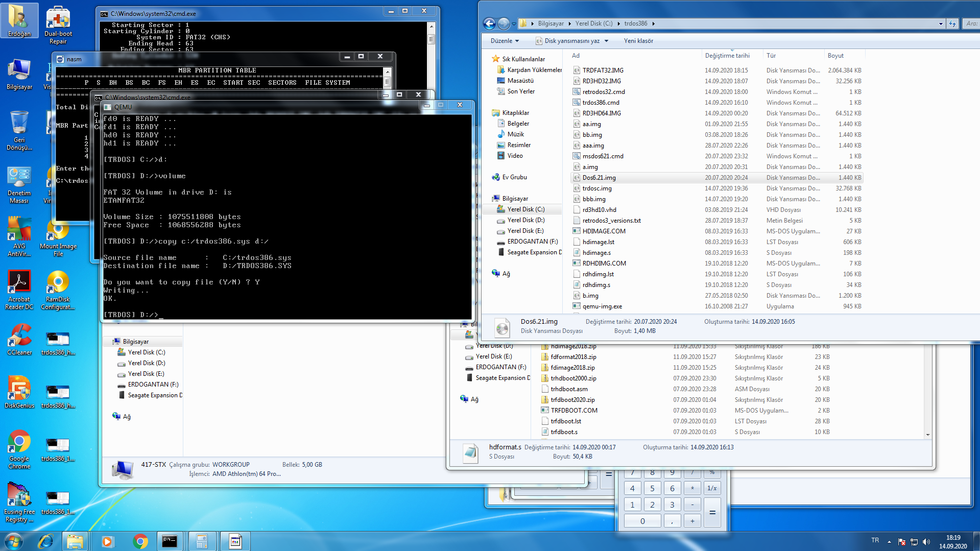
Task: Open Dual-boot Repair desktop shortcut
Action: click(x=58, y=26)
